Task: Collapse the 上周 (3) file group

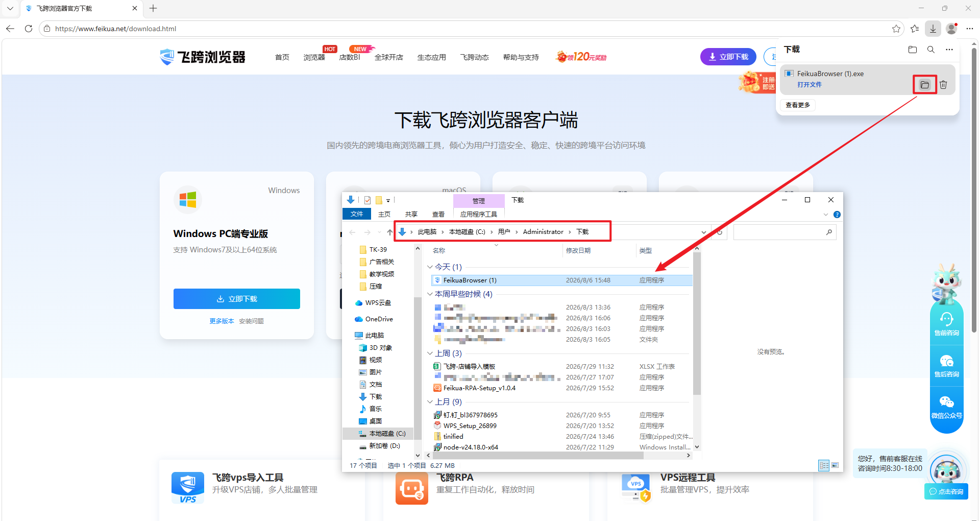Action: (x=430, y=353)
